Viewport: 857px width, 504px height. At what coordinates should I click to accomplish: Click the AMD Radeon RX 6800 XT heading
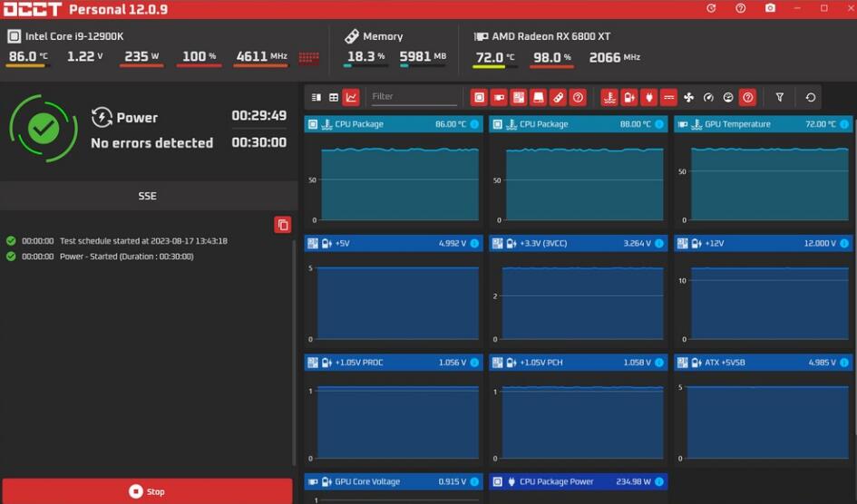point(551,36)
